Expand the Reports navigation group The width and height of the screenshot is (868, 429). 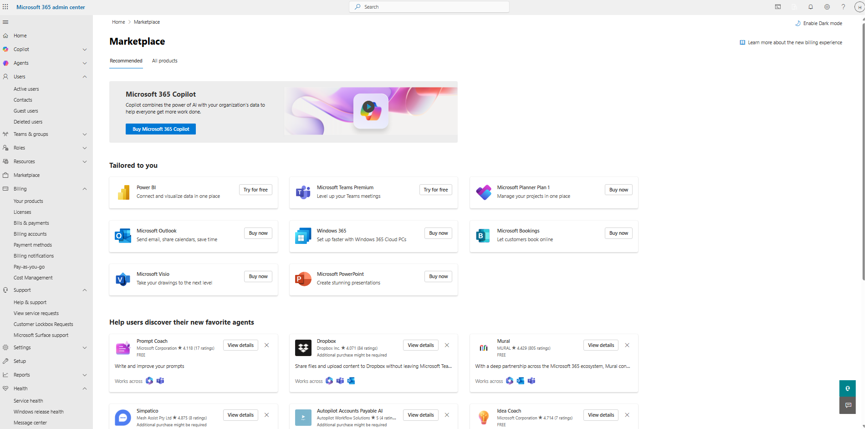click(x=85, y=375)
